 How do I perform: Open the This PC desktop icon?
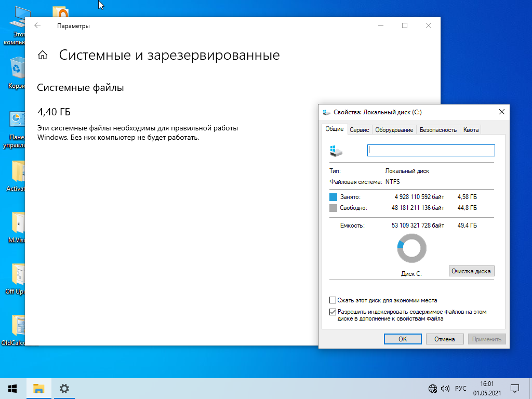click(x=15, y=25)
